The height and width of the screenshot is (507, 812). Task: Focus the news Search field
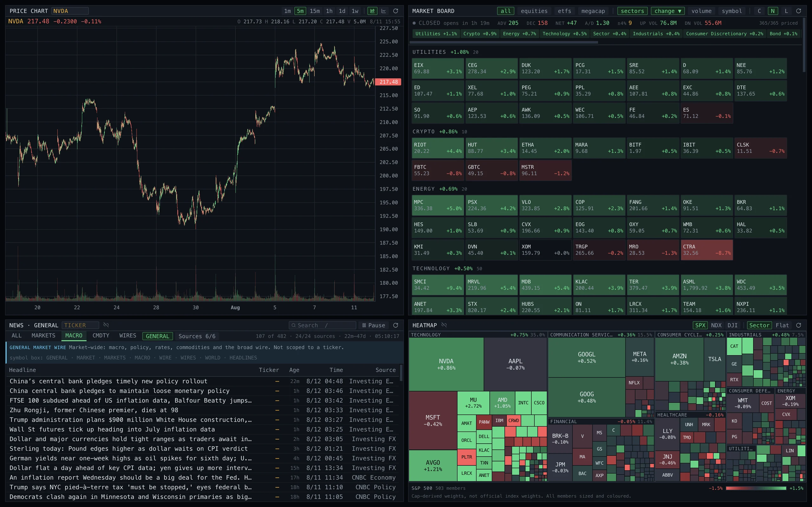click(322, 325)
